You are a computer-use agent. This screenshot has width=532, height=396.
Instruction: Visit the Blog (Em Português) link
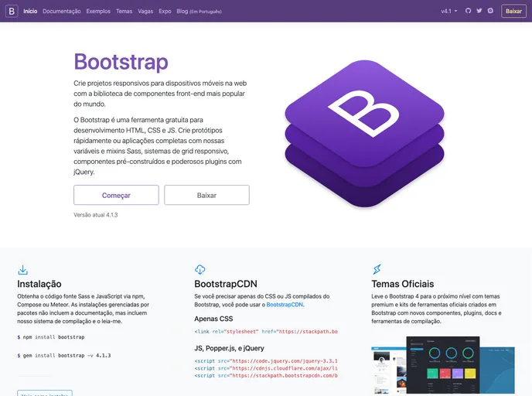click(199, 12)
